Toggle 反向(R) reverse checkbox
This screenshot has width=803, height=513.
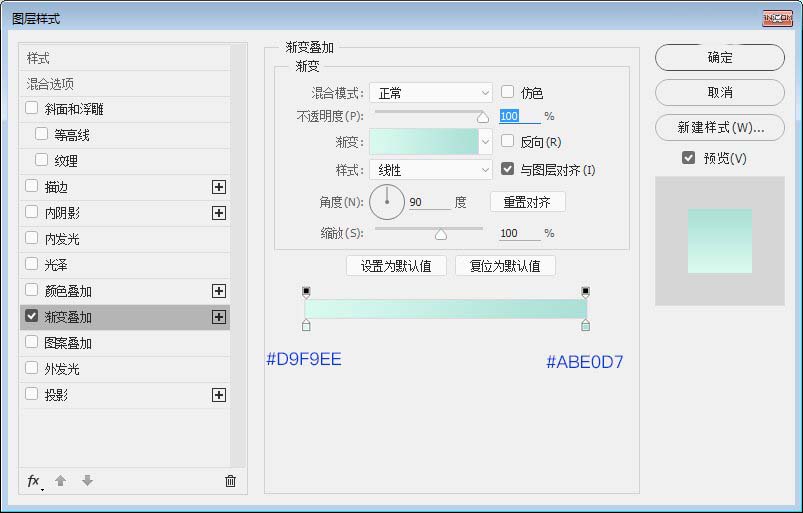point(508,141)
